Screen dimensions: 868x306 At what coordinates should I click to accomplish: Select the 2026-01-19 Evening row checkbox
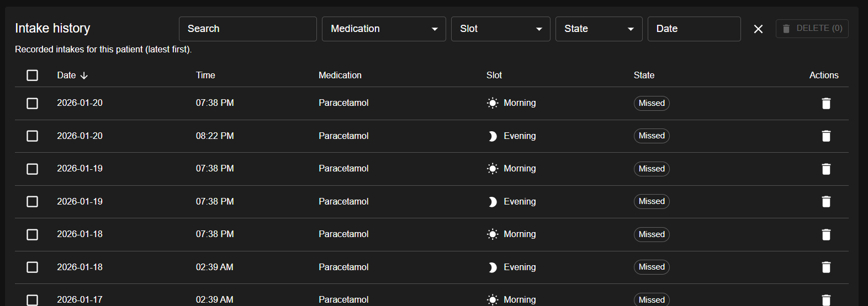click(33, 202)
